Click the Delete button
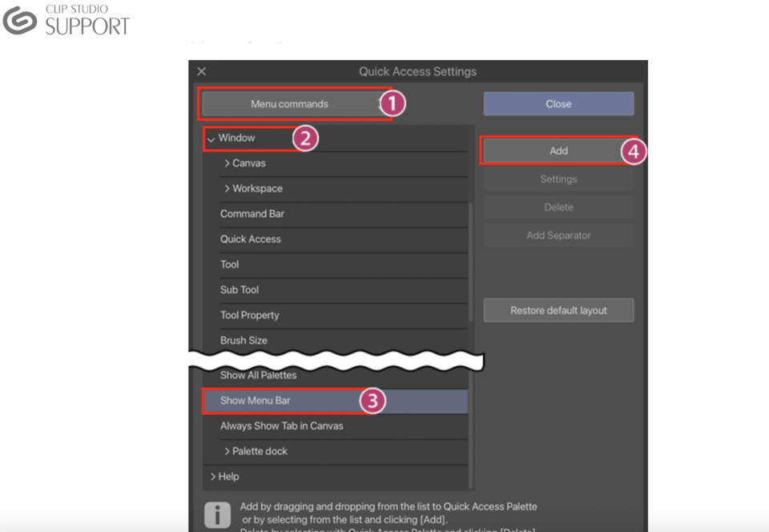Image resolution: width=769 pixels, height=532 pixels. pos(558,208)
